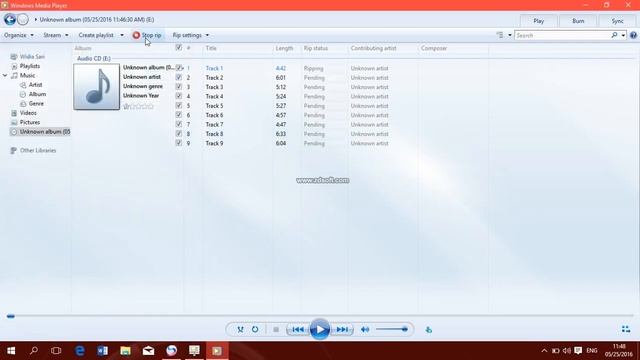Expand the View options arrow
Viewport: 640px width, 360px height.
click(509, 36)
